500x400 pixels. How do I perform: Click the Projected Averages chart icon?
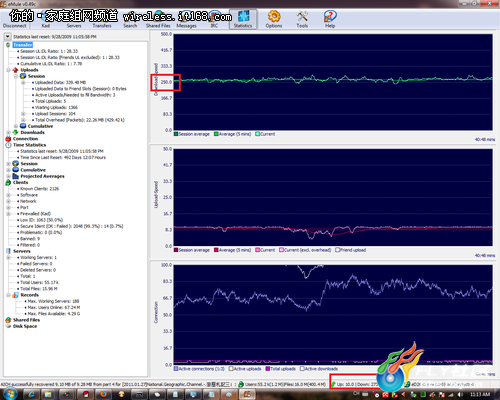[15, 176]
